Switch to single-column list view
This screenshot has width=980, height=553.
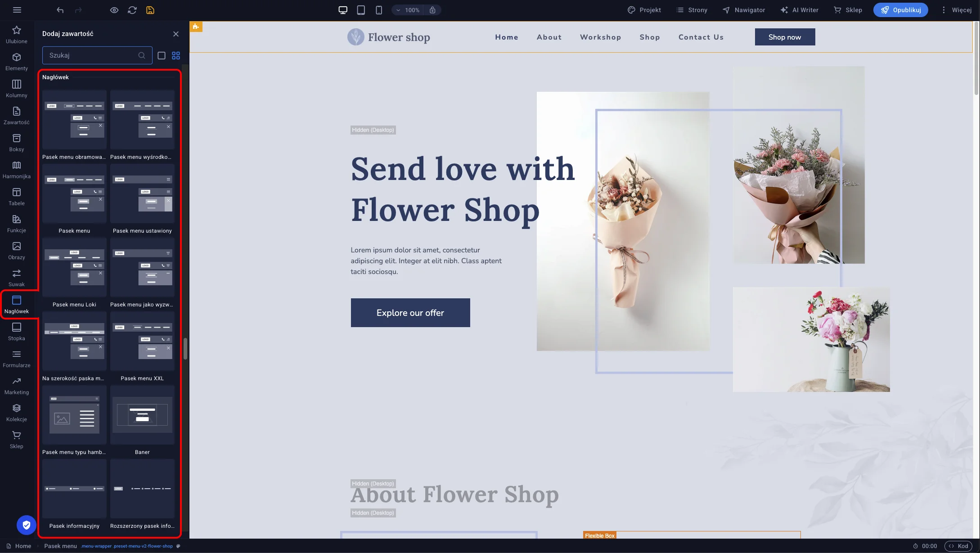pos(162,55)
